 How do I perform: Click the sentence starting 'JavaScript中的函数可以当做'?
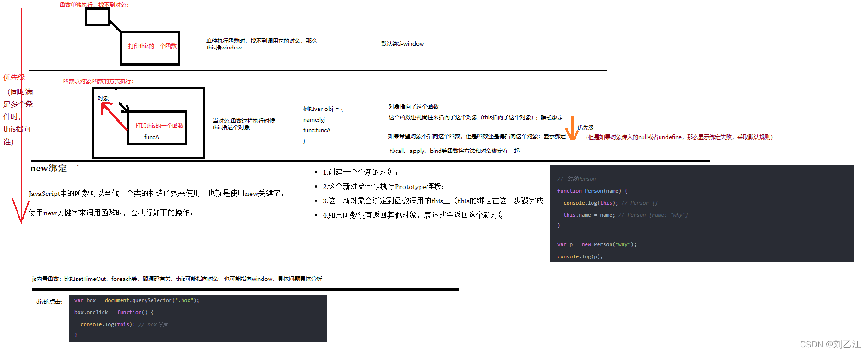click(158, 194)
